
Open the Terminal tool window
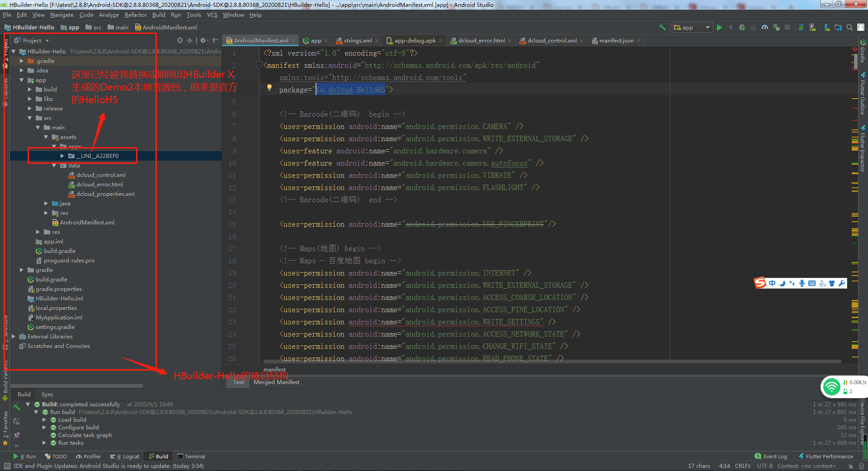(191, 457)
